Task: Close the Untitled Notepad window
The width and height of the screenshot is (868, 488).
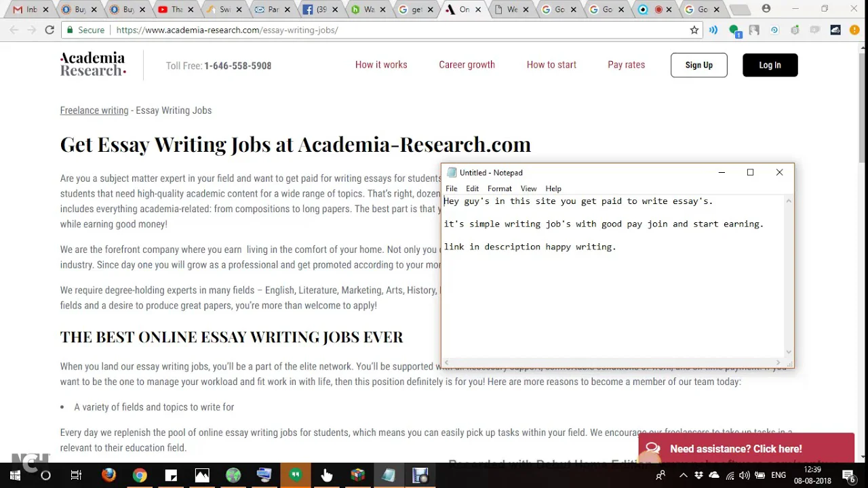Action: [779, 172]
